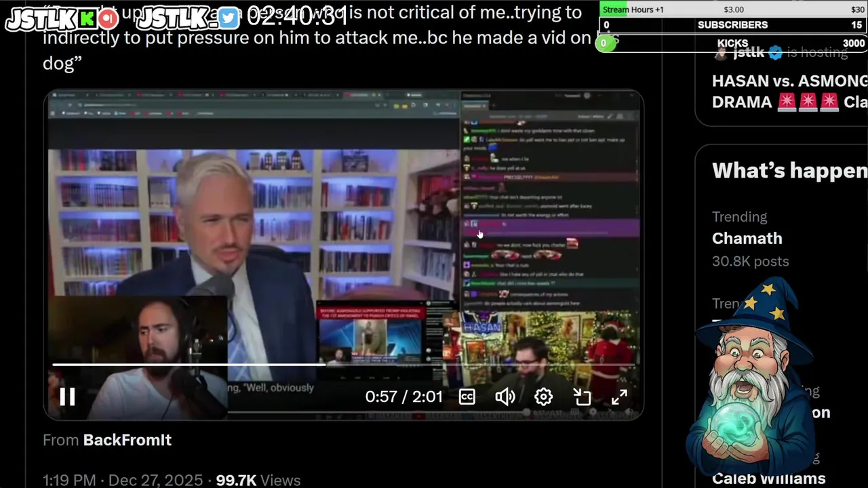This screenshot has width=868, height=488.
Task: Mute the video volume
Action: point(505,397)
